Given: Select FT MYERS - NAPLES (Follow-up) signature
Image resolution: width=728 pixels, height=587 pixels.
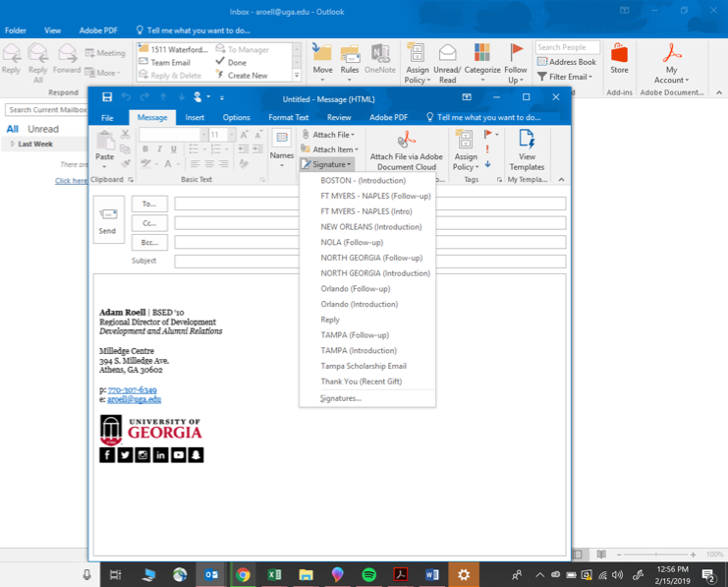Looking at the screenshot, I should point(375,196).
